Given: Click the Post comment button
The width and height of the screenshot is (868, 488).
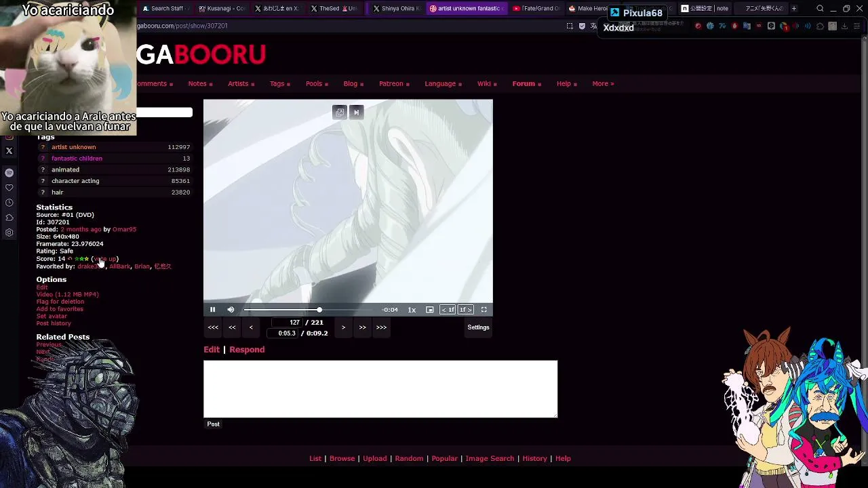Looking at the screenshot, I should [x=213, y=424].
